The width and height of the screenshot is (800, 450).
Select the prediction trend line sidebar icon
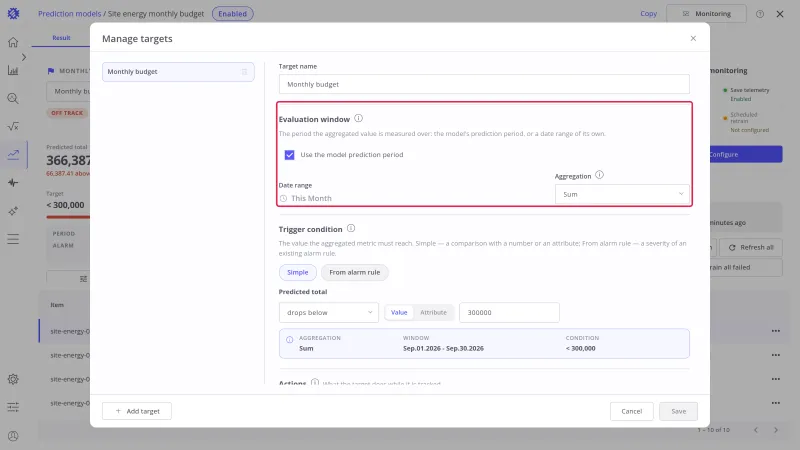point(13,154)
